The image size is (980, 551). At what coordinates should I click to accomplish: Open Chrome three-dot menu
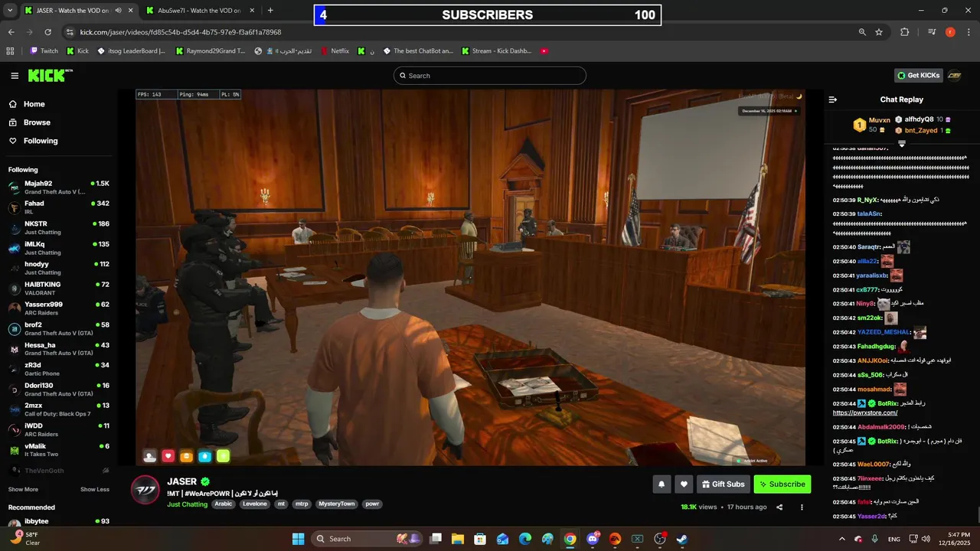pyautogui.click(x=969, y=32)
